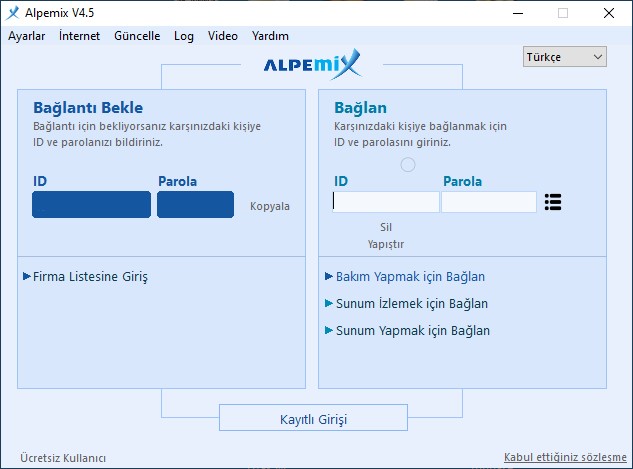Viewport: 633px width, 469px height.
Task: Minimize the Alpemix window
Action: 518,13
